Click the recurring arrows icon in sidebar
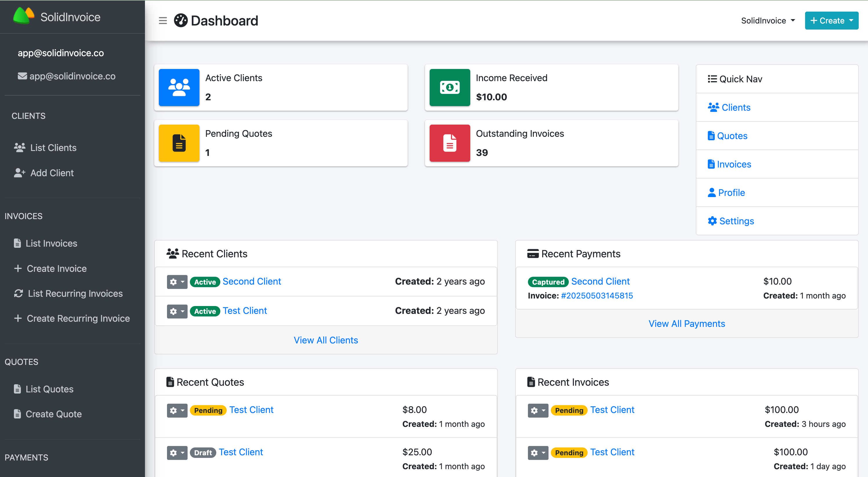 click(x=19, y=293)
